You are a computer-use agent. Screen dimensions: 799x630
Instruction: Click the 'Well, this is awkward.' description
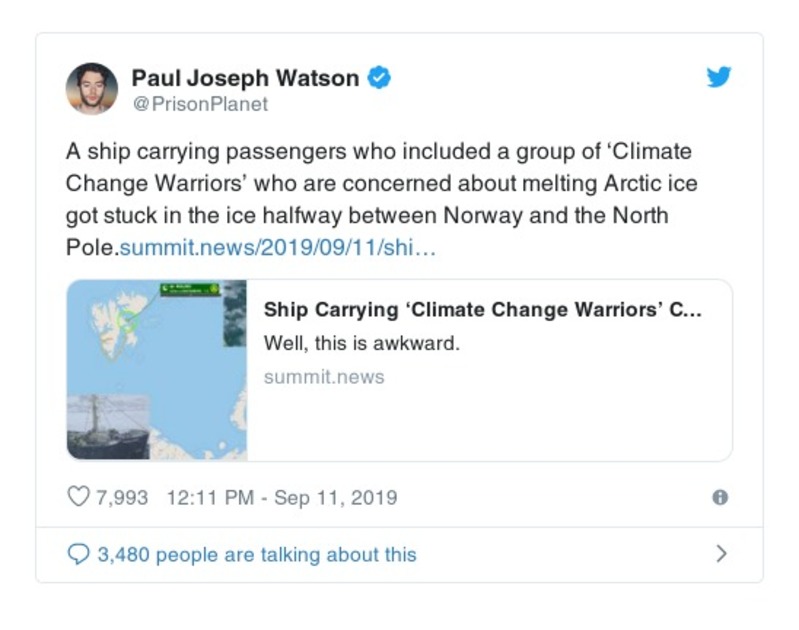(361, 343)
